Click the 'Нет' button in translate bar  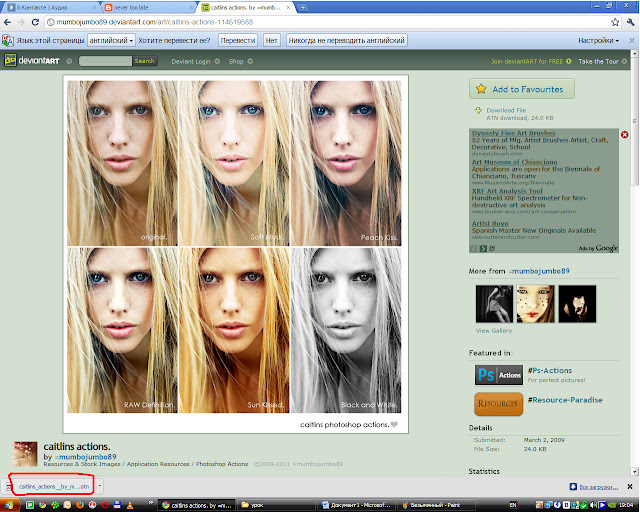click(x=271, y=40)
